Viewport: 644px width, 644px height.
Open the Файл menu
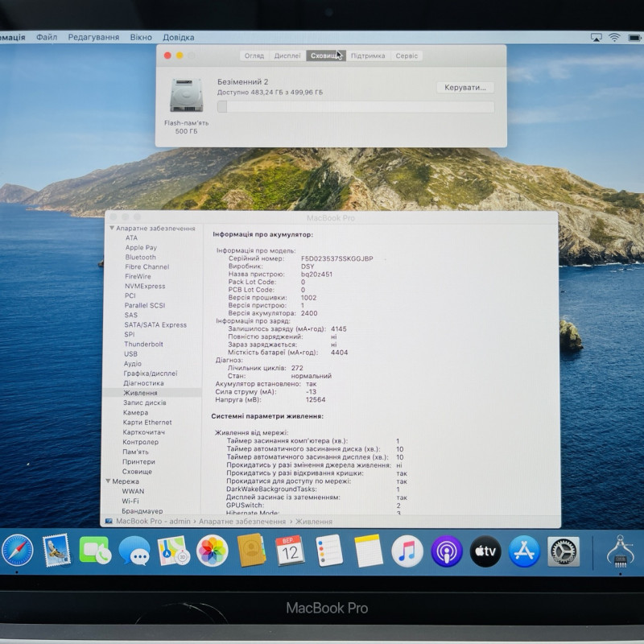pos(47,37)
